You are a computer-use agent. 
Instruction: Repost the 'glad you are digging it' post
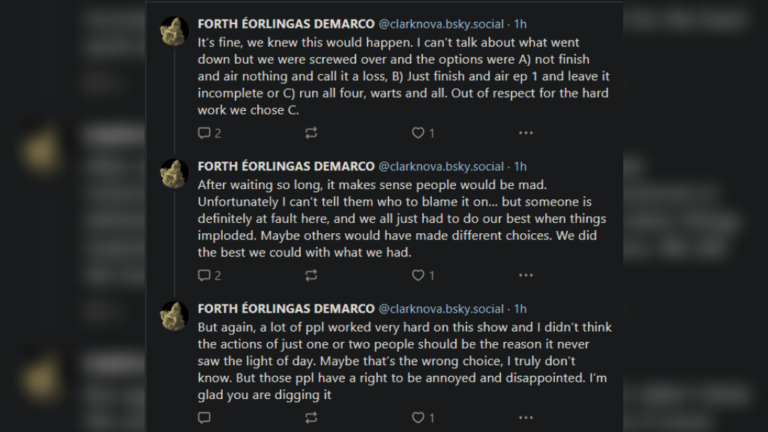click(x=311, y=417)
